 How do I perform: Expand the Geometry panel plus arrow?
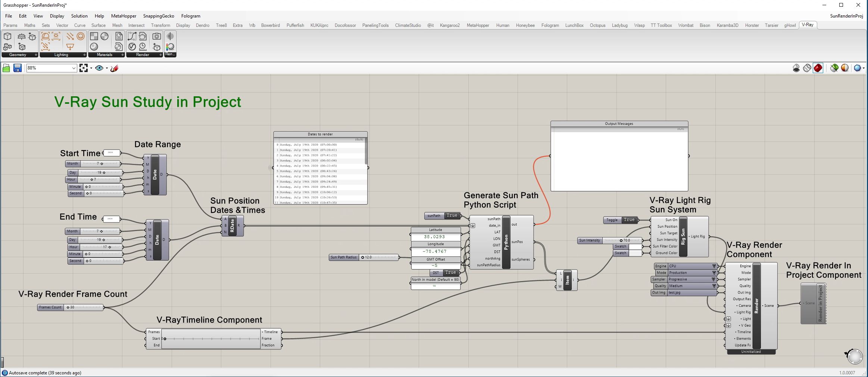pyautogui.click(x=36, y=55)
